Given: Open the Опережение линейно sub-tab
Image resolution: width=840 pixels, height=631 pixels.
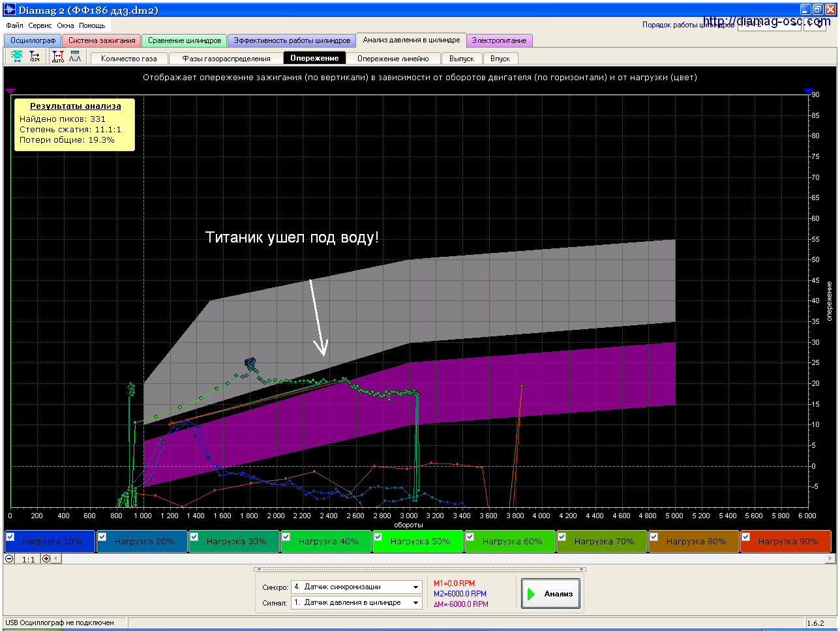Looking at the screenshot, I should [393, 58].
